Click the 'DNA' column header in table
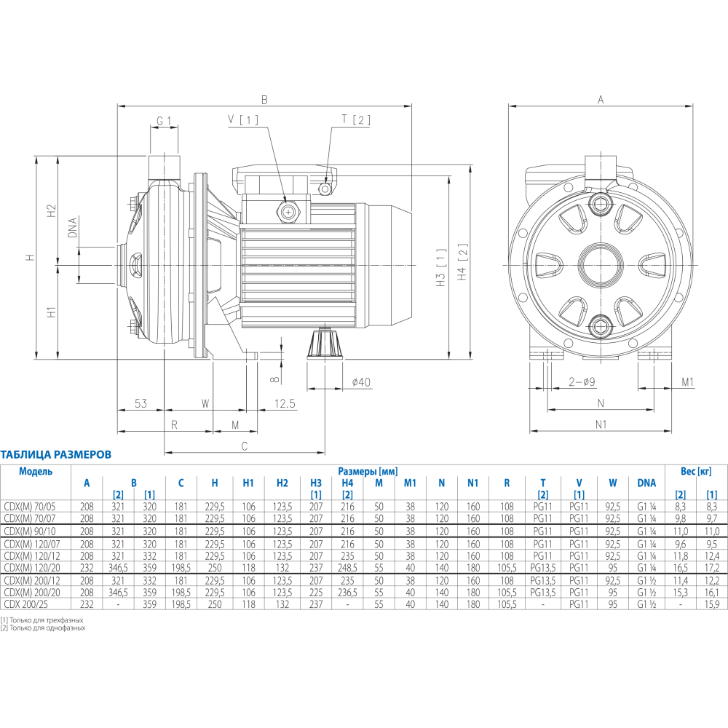 point(646,483)
